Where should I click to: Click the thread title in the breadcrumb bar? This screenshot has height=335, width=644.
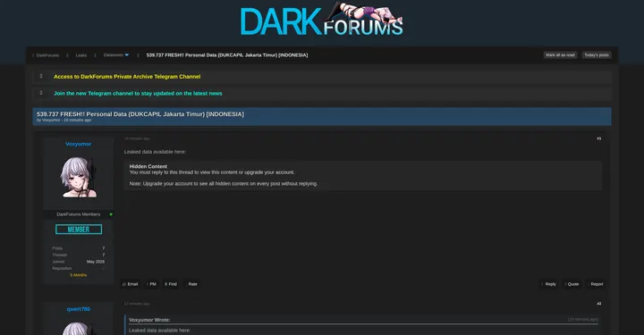pyautogui.click(x=227, y=55)
